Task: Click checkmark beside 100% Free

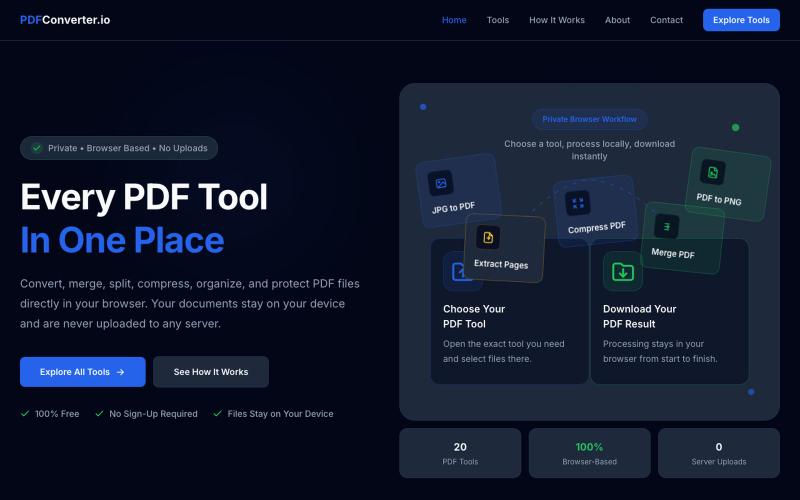Action: click(25, 414)
